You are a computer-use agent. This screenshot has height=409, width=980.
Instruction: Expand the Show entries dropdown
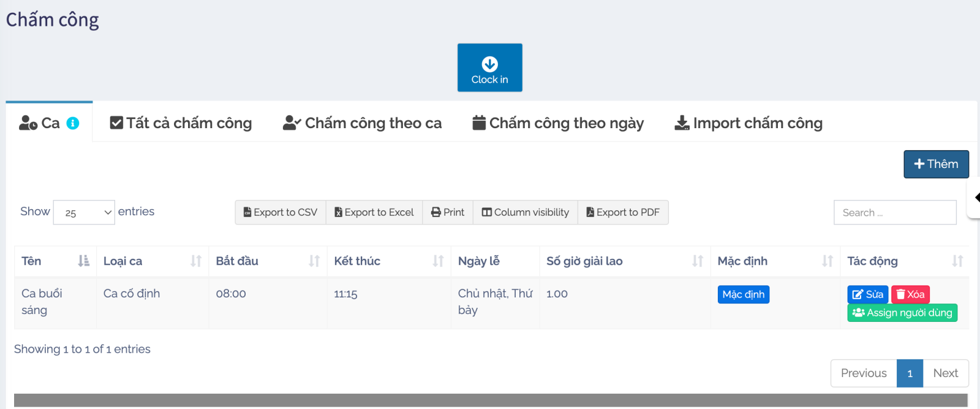84,213
